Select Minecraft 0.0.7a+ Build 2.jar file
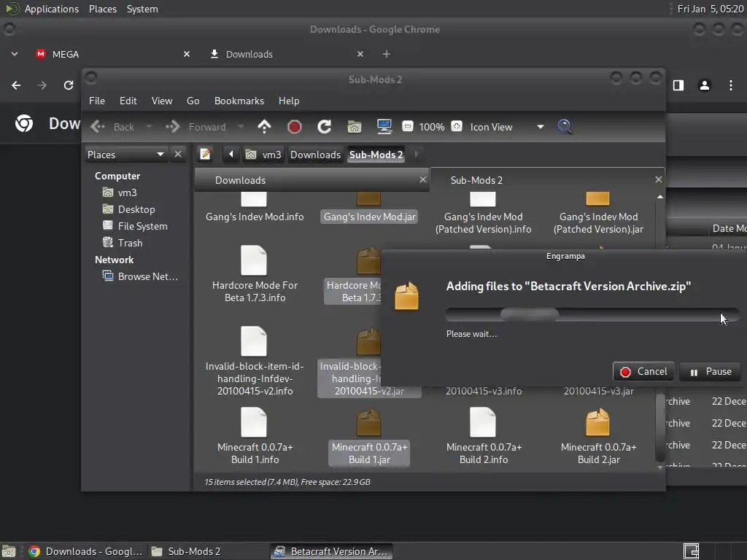 point(598,436)
